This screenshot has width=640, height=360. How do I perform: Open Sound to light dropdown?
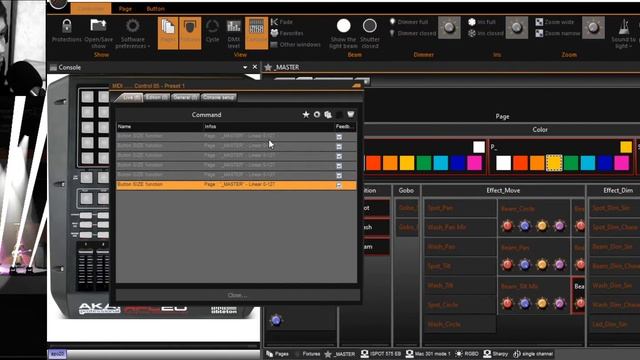tap(623, 33)
